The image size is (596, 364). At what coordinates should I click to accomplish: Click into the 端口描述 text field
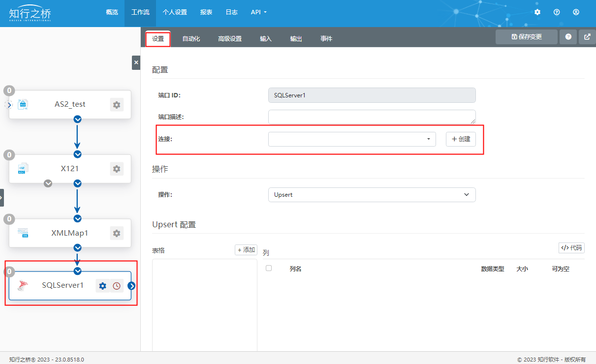point(372,117)
